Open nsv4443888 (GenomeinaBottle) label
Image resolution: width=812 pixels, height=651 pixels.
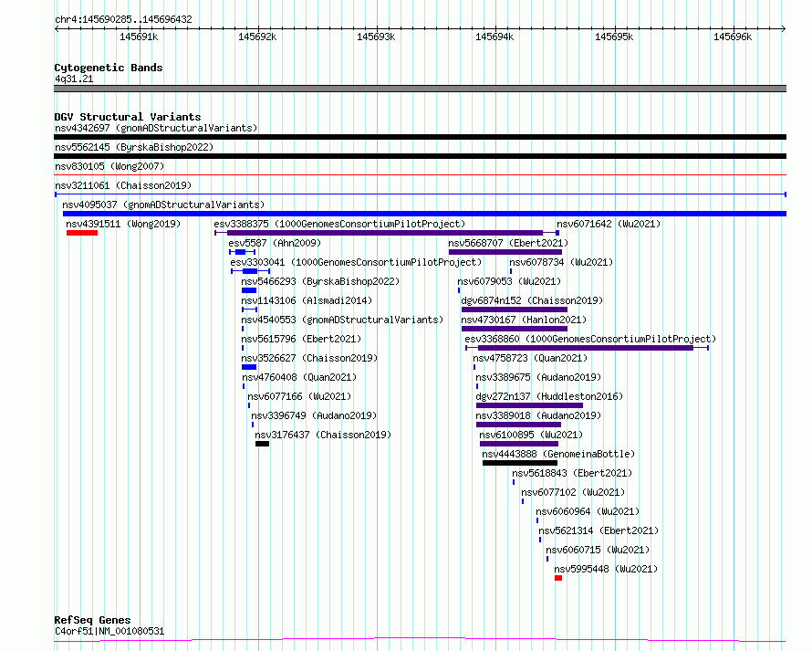pos(558,454)
